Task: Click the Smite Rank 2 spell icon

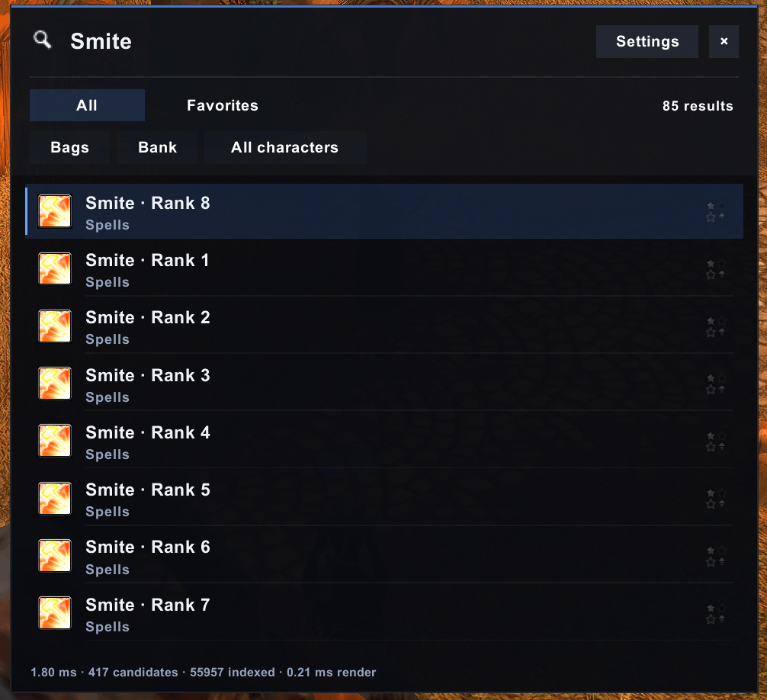Action: pyautogui.click(x=55, y=326)
